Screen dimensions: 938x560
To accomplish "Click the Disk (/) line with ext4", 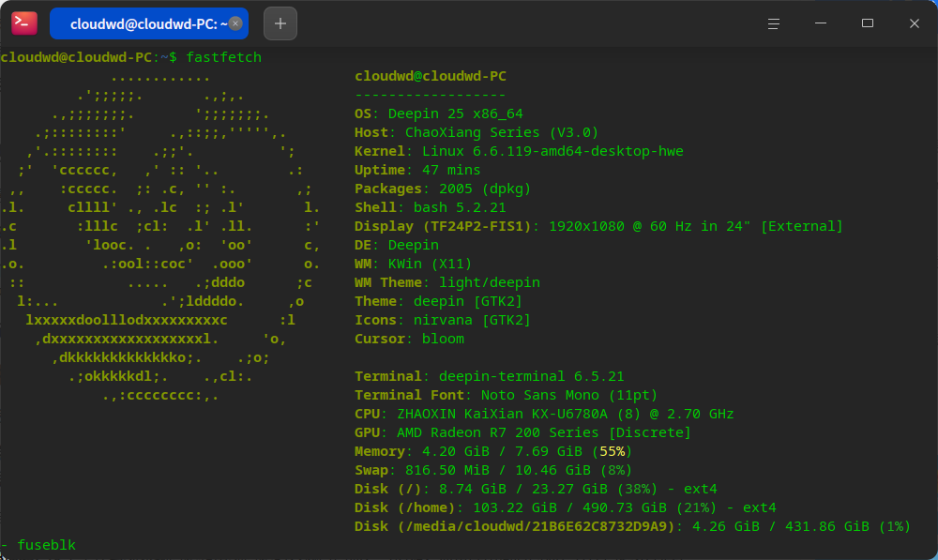I will (x=536, y=489).
